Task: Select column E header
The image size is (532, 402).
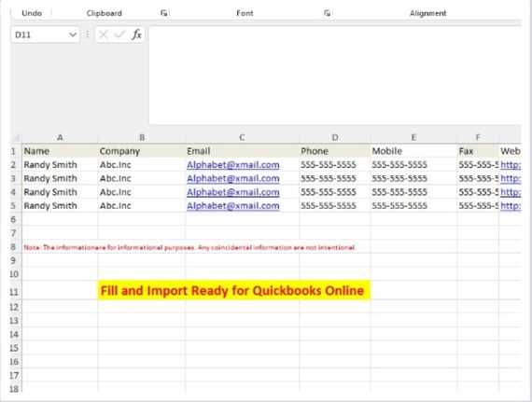Action: tap(413, 138)
